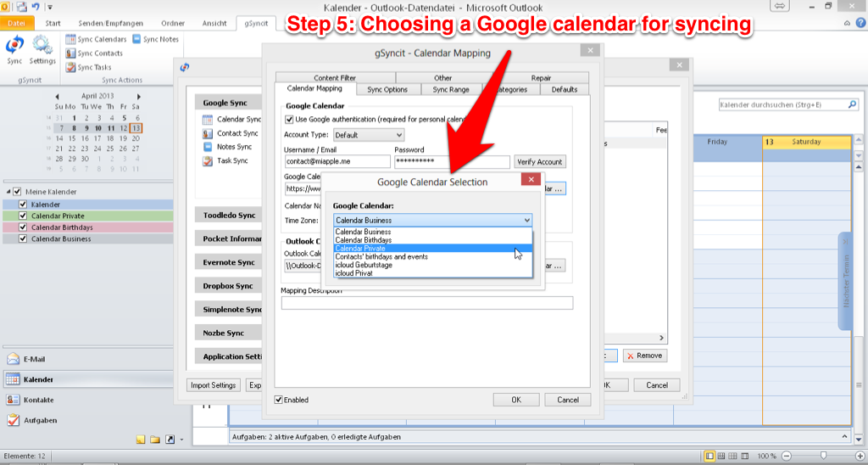868x465 pixels.
Task: Open the Account Type dropdown
Action: coord(368,135)
